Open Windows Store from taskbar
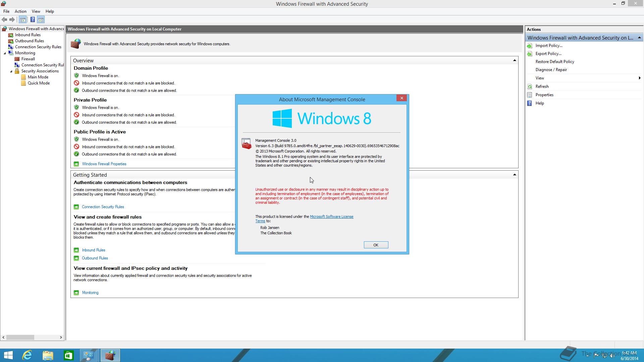The image size is (644, 362). [x=68, y=355]
